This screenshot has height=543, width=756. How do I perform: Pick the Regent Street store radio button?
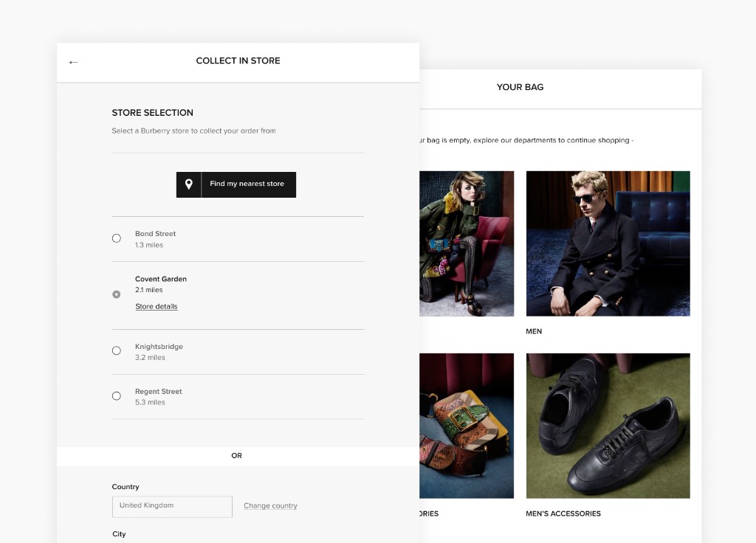click(116, 396)
